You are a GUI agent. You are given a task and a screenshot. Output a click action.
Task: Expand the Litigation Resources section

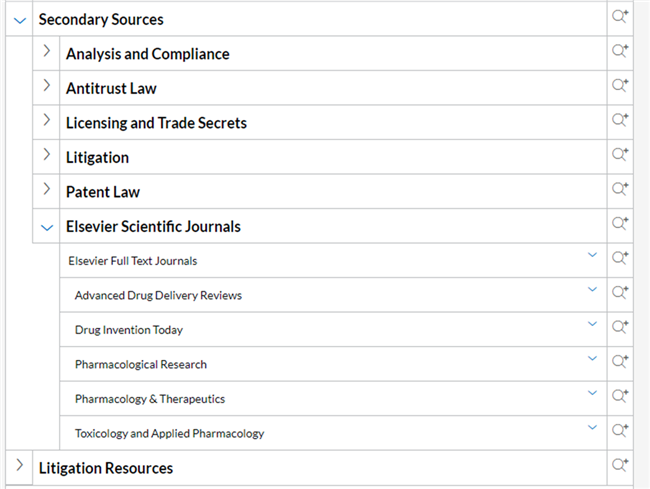(19, 465)
